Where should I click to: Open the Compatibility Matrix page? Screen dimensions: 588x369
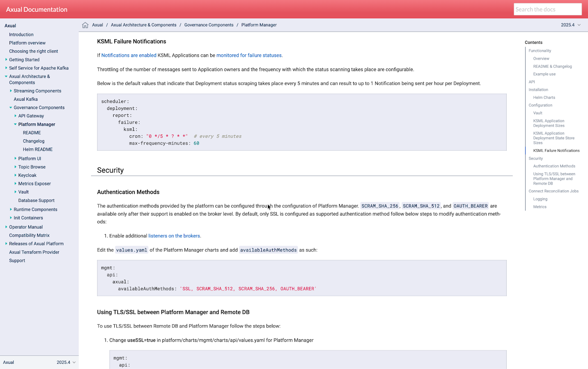[x=29, y=236]
